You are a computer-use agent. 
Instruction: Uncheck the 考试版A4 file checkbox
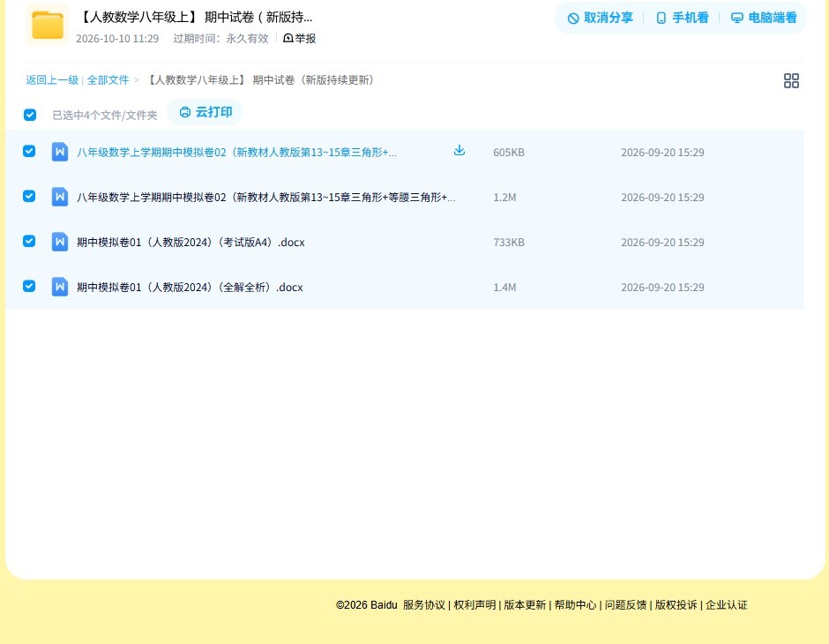[x=29, y=241]
